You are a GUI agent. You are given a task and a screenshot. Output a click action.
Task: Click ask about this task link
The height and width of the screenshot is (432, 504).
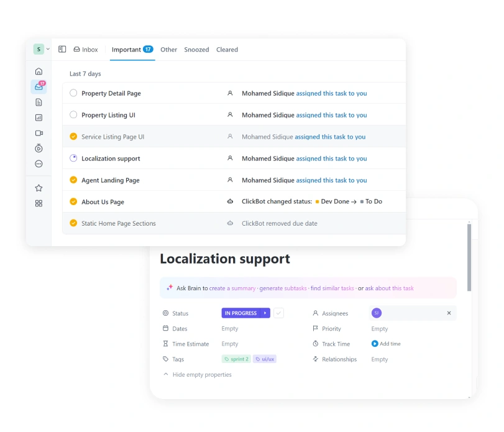coord(389,288)
